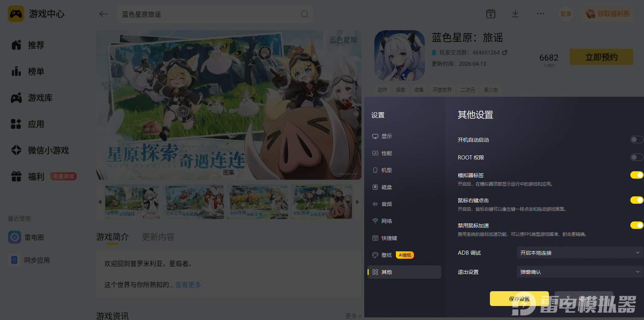
Task: Go to 福利 in the sidebar
Action: click(x=28, y=177)
